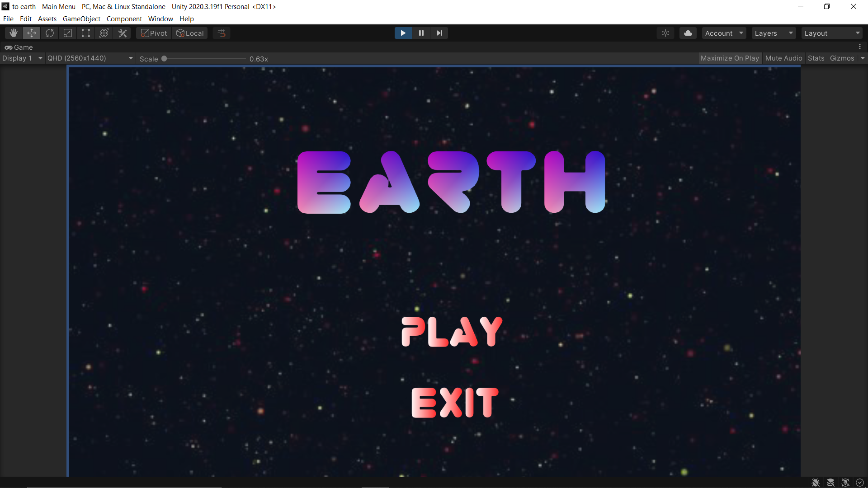This screenshot has height=488, width=868.
Task: Select the Move tool
Action: (32, 33)
